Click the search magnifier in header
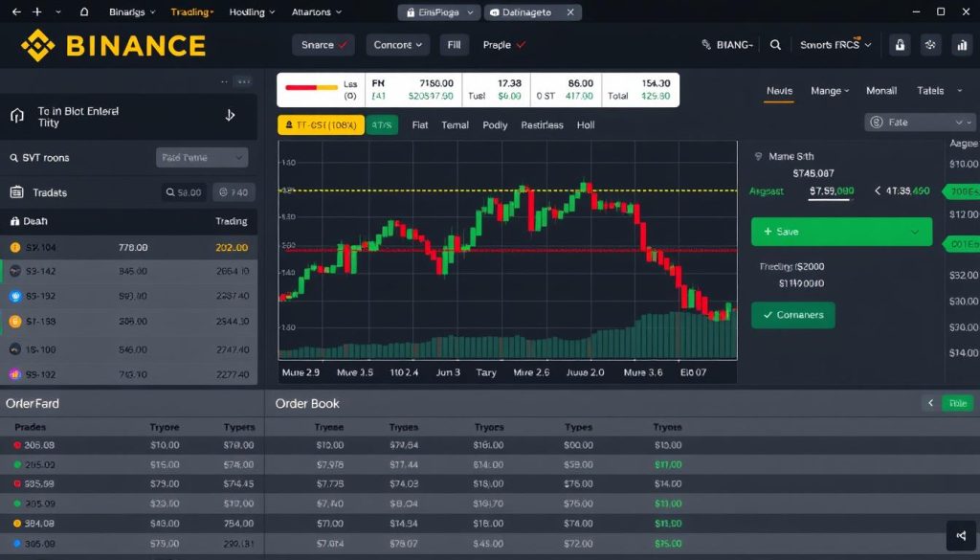The height and width of the screenshot is (560, 980). coord(775,45)
